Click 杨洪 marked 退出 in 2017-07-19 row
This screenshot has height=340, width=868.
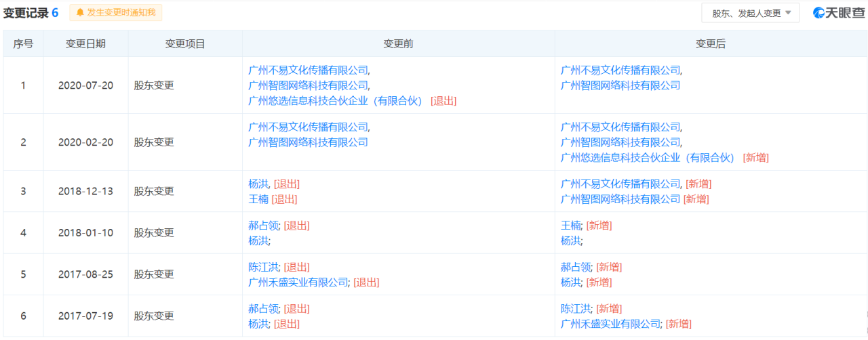[x=258, y=324]
